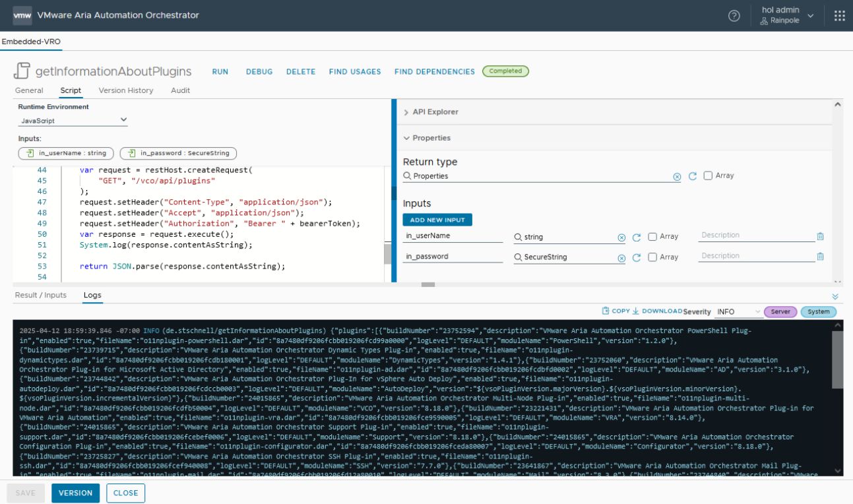This screenshot has height=504, width=853.
Task: Click the Copy logs icon
Action: (x=605, y=311)
